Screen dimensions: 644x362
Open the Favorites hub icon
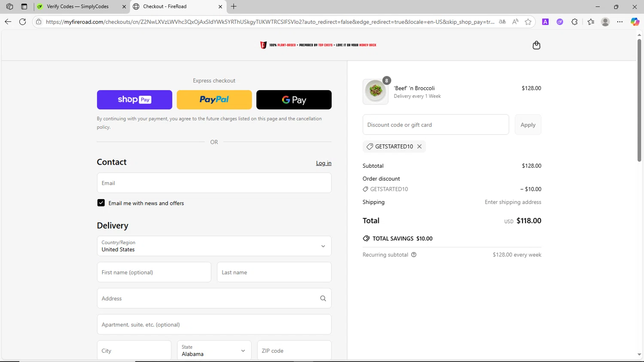click(591, 21)
